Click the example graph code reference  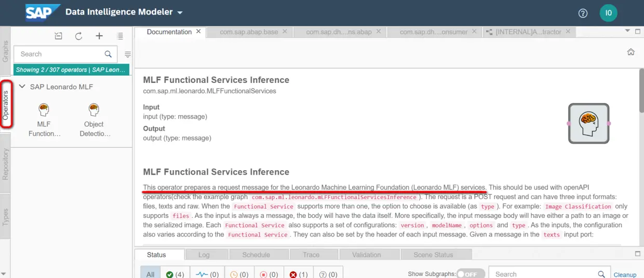[x=334, y=197]
